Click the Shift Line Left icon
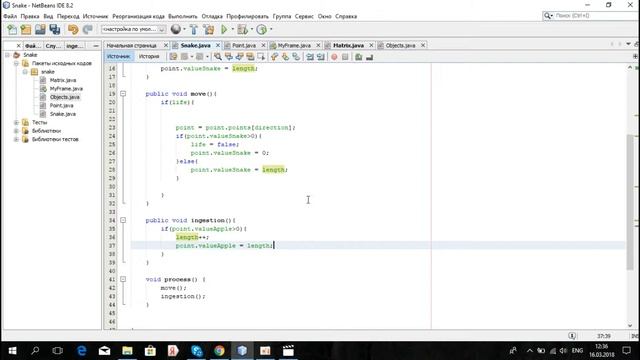The image size is (640, 360). 310,57
